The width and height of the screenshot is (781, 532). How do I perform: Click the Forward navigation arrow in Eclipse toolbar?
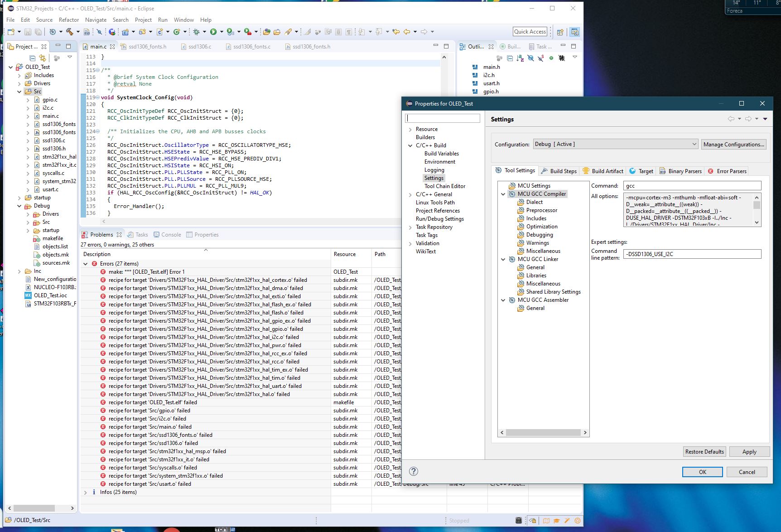click(x=424, y=32)
